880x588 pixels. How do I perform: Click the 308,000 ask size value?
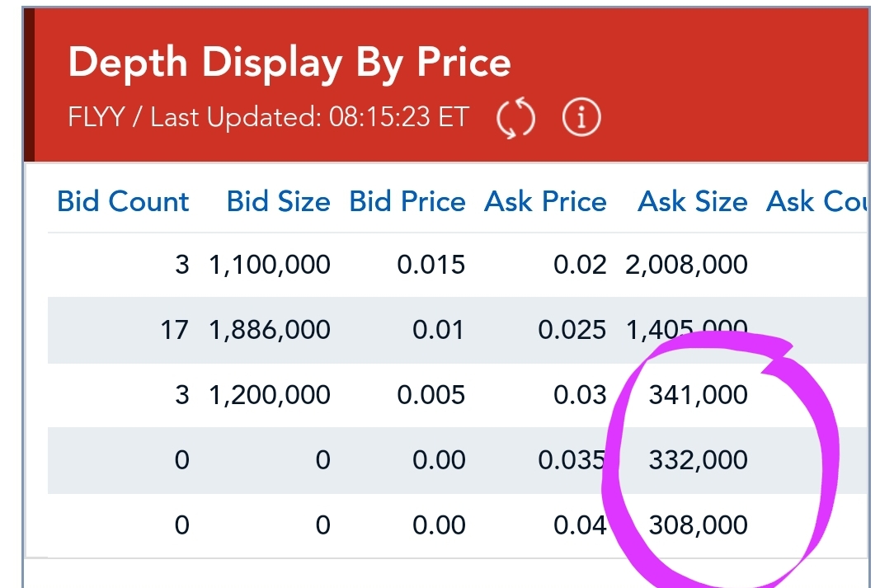pos(698,524)
